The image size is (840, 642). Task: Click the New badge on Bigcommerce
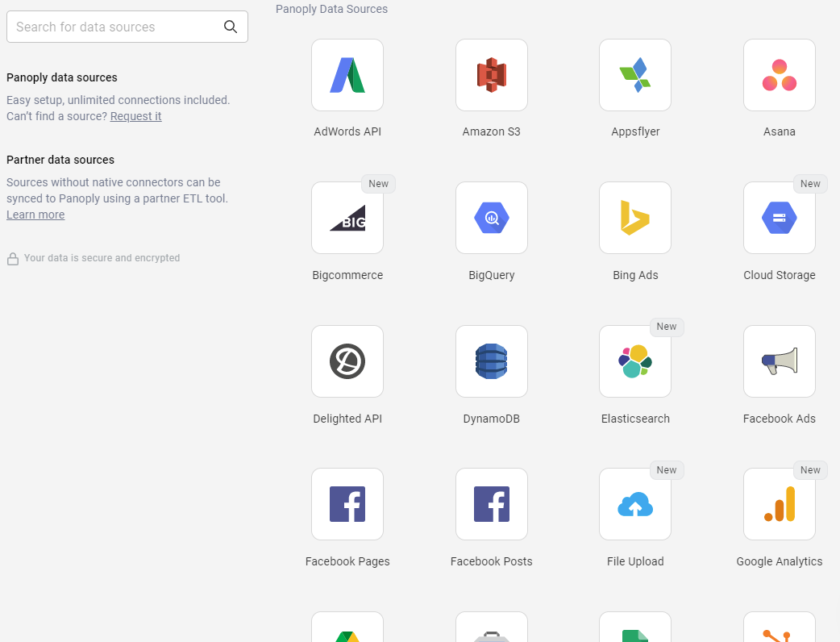[x=378, y=184]
